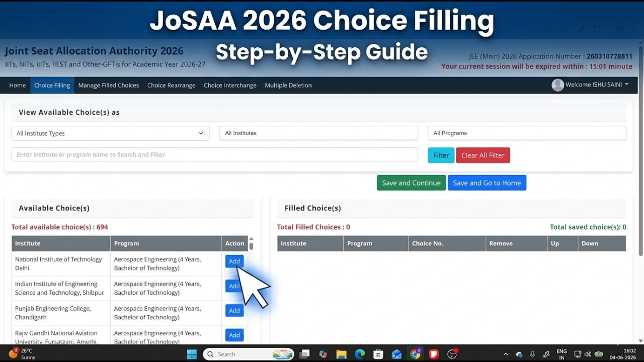Click the Remove column header
Viewport: 644px width, 362px height.
pyautogui.click(x=516, y=243)
